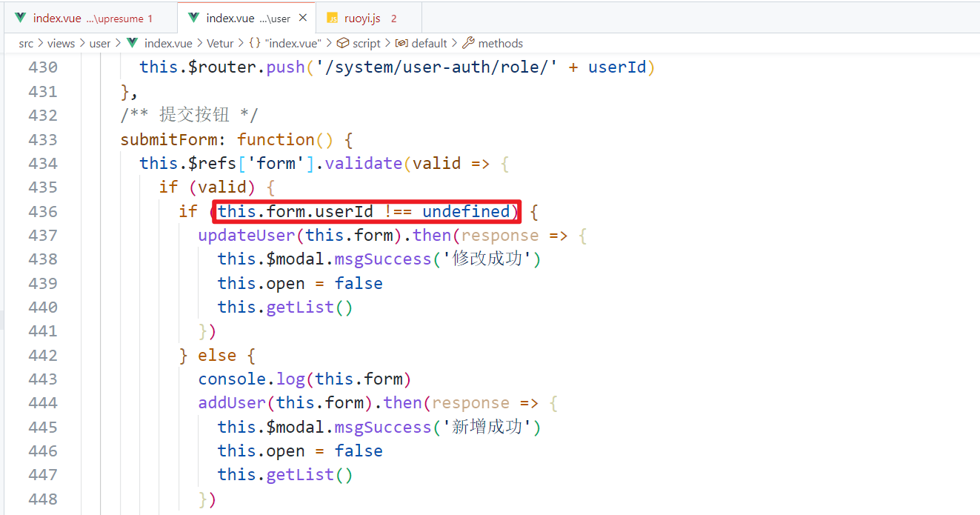This screenshot has height=515, width=980.
Task: Click the symbol icon beside default breadcrumb
Action: pos(401,43)
